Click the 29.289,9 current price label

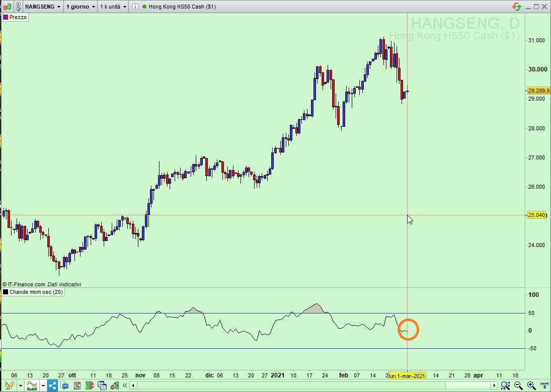point(538,91)
